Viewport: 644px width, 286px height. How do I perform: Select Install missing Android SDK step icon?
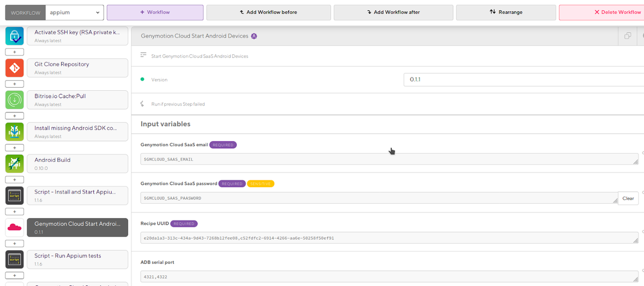(x=14, y=132)
